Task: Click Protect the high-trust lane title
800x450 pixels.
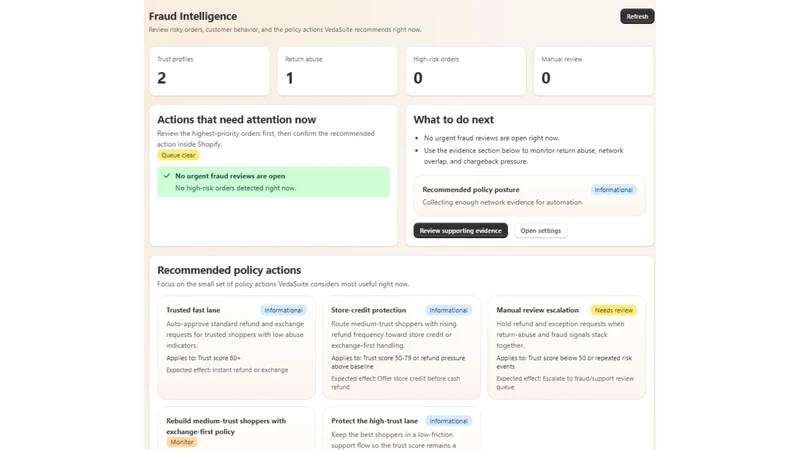Action: [x=374, y=421]
